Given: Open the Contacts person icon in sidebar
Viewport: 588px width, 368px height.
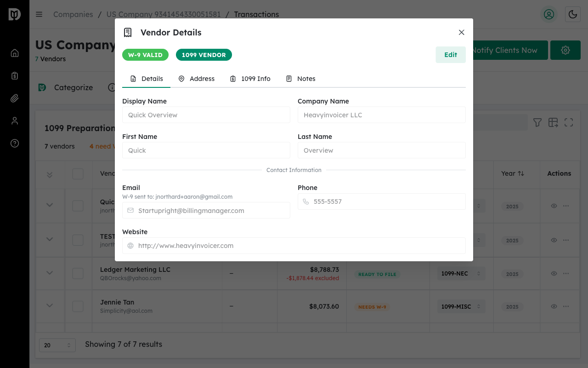Looking at the screenshot, I should (14, 121).
